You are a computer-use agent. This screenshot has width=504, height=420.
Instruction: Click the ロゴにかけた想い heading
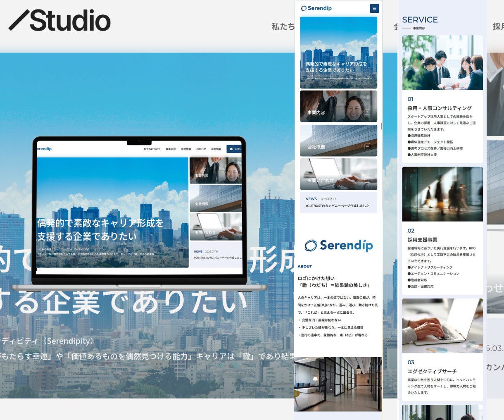click(x=316, y=278)
